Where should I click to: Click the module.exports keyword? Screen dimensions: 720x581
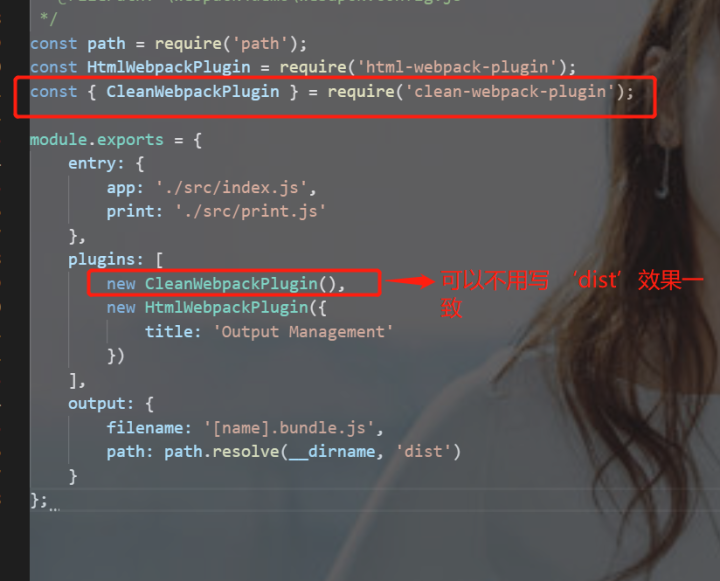coord(97,140)
